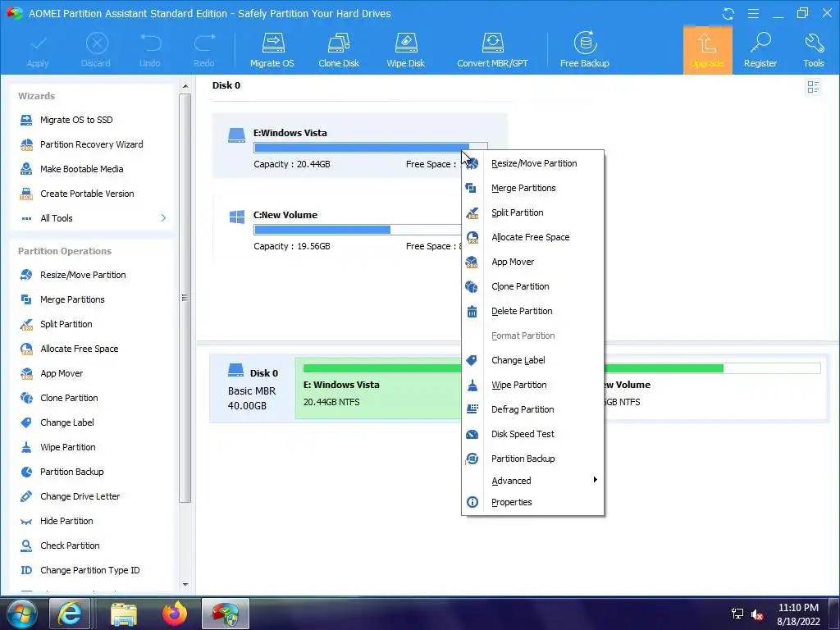Launch Free Backup from the toolbar
This screenshot has height=630, width=840.
[x=584, y=50]
